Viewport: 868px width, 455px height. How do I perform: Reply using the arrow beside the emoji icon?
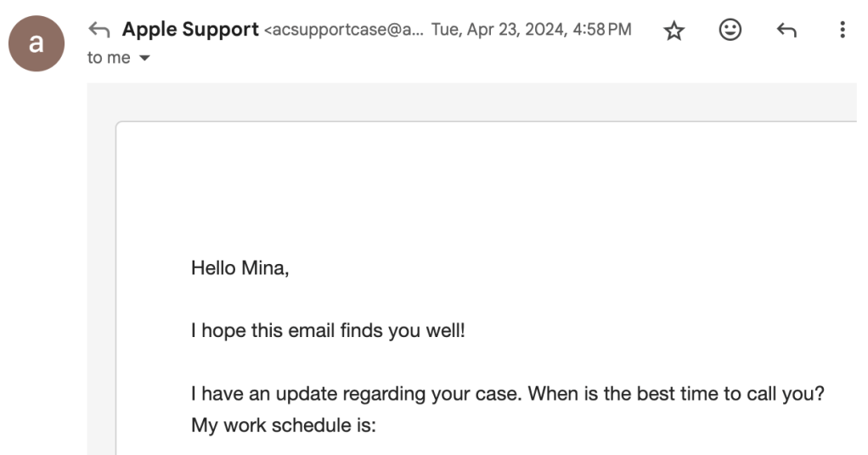786,31
